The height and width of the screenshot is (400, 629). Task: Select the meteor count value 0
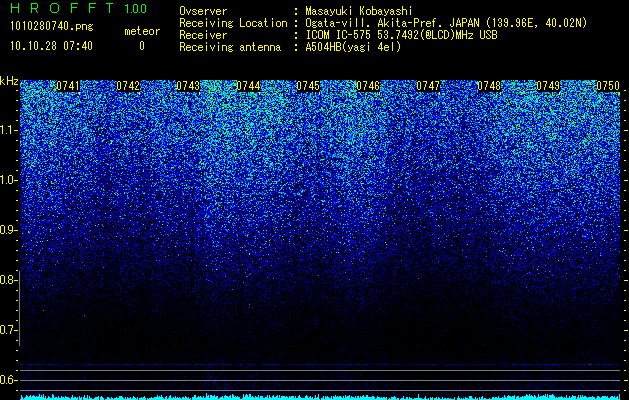click(142, 46)
